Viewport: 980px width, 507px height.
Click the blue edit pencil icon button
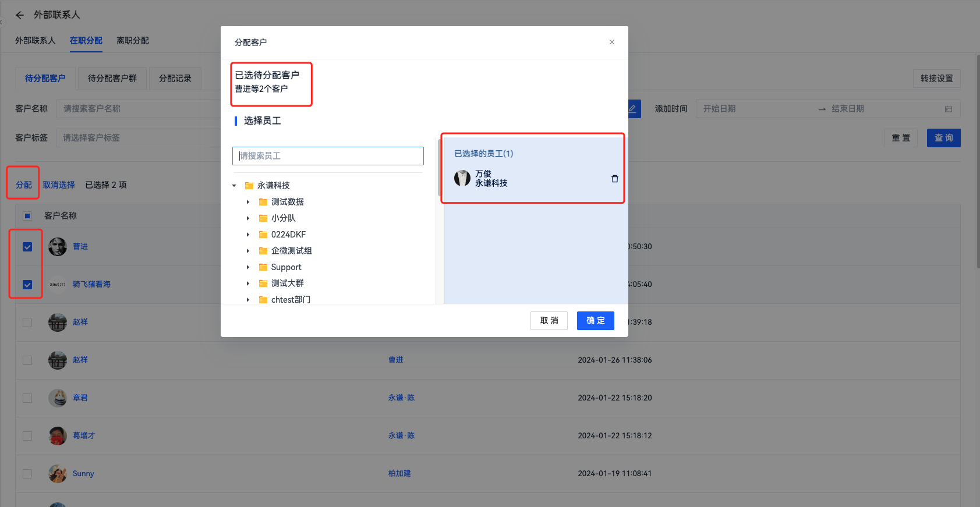point(633,109)
